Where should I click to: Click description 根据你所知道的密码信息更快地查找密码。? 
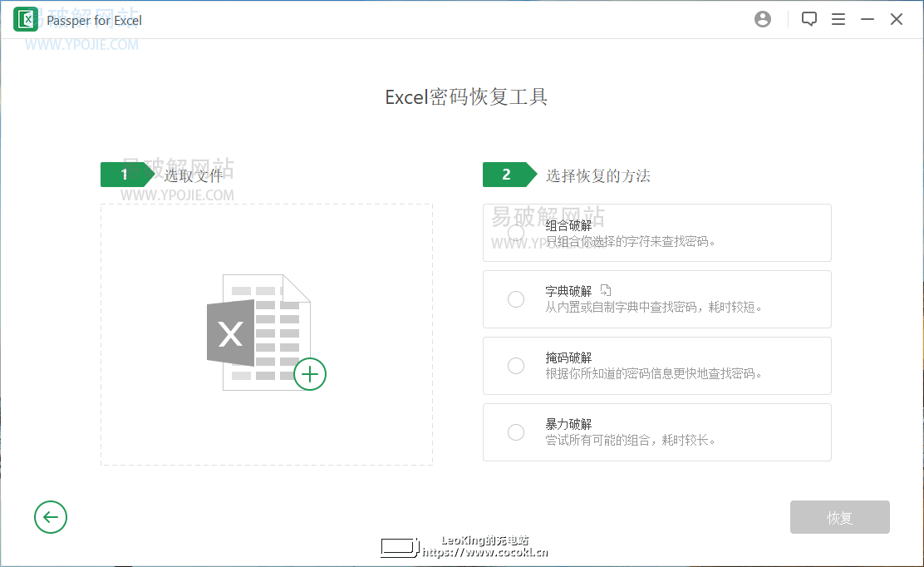tap(653, 373)
